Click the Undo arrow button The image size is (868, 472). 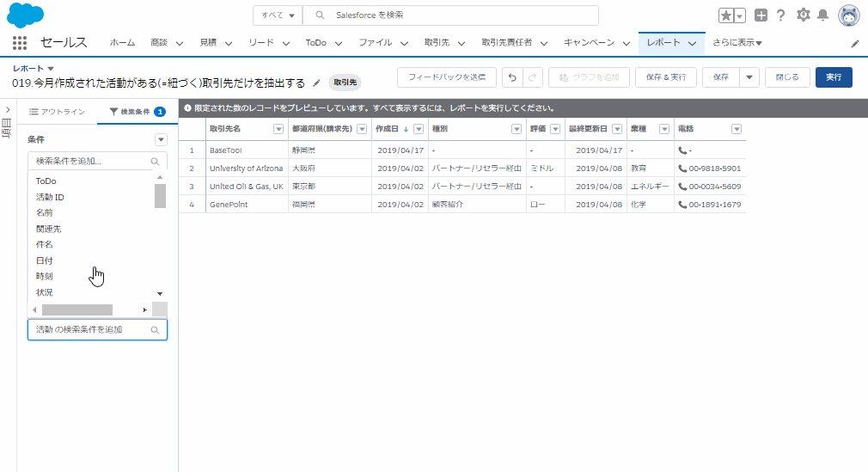[512, 77]
